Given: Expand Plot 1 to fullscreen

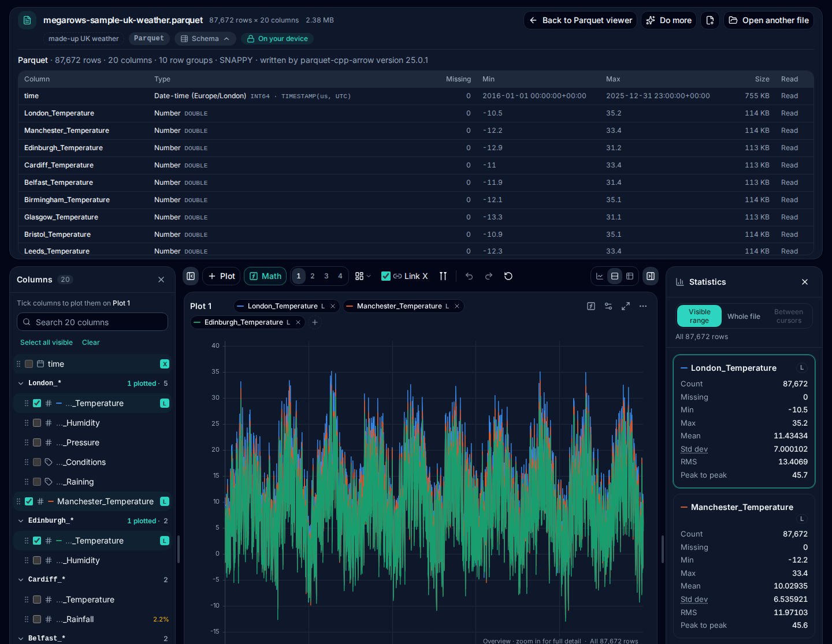Looking at the screenshot, I should [x=626, y=306].
